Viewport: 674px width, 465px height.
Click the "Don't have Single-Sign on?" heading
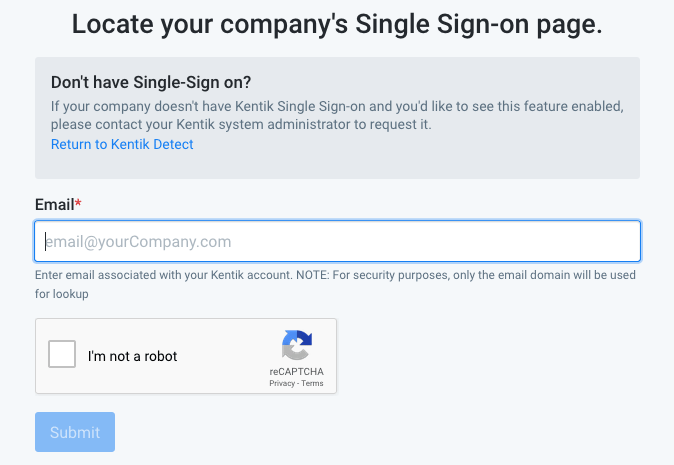151,83
